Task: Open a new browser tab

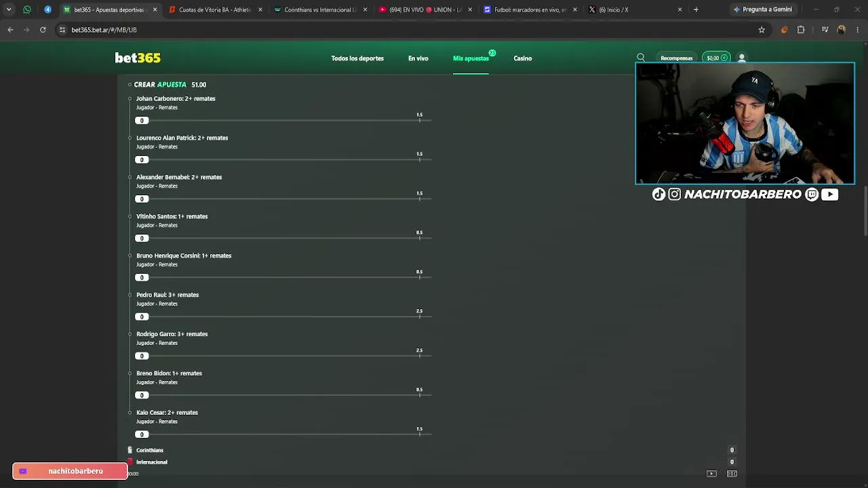Action: coord(696,9)
